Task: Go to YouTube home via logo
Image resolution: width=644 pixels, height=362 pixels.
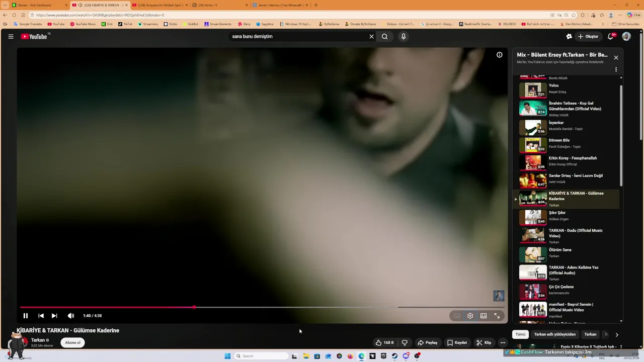Action: click(34, 36)
